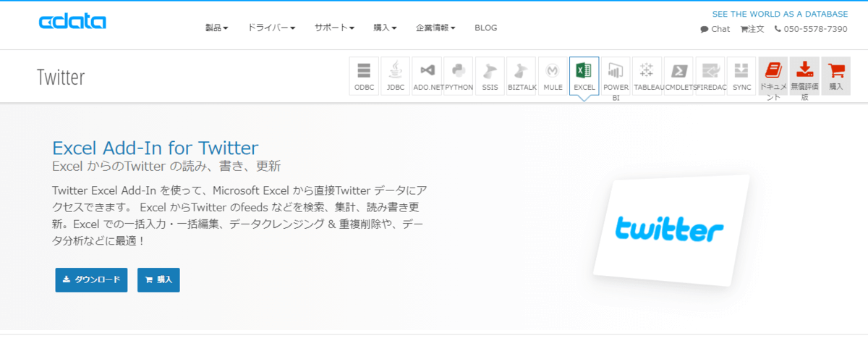Click the phone number 050-5578-7390
Viewport: 868px width, 362px height.
[x=811, y=29]
